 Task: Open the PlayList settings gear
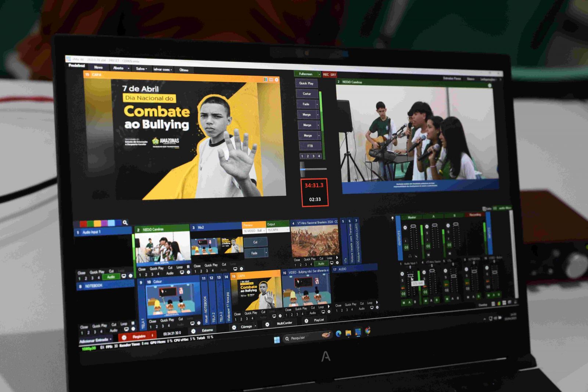[306, 321]
